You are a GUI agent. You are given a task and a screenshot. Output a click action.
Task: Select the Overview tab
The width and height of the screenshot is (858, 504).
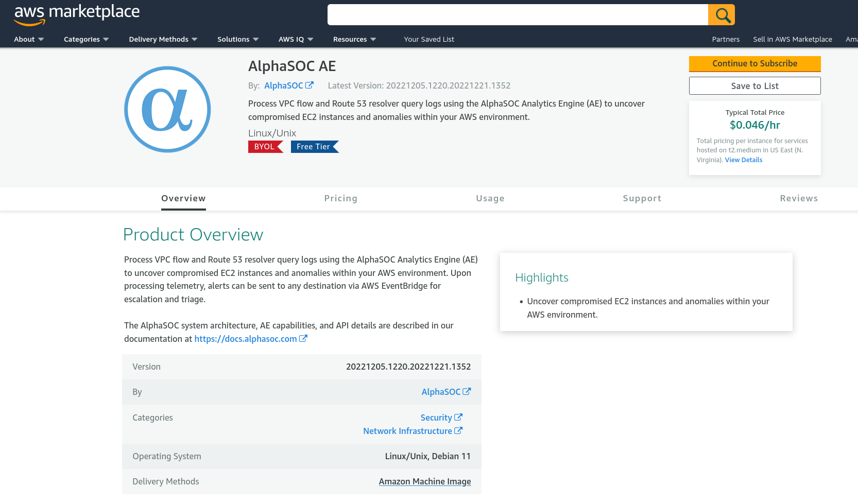pos(183,199)
